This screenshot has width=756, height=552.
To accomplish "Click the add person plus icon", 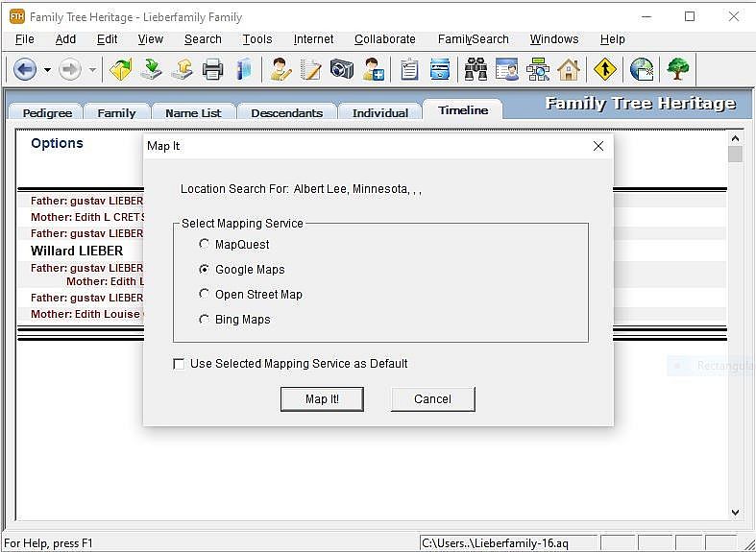I will [x=373, y=69].
